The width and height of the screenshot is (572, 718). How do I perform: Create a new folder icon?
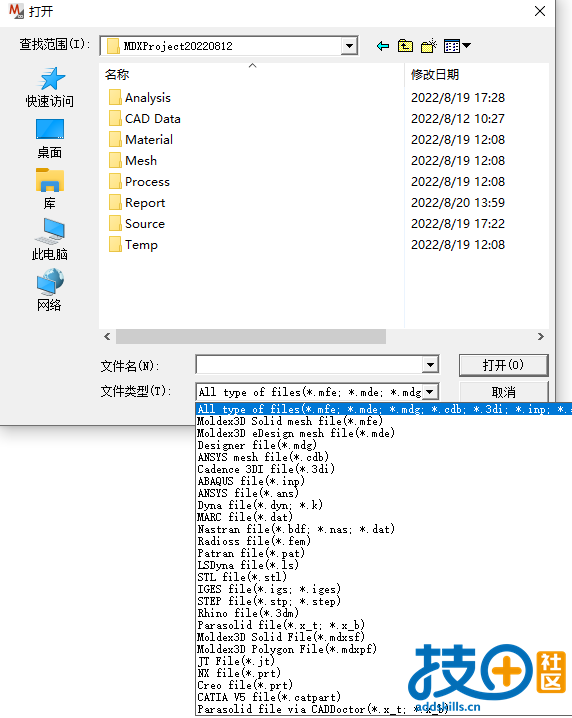click(428, 46)
